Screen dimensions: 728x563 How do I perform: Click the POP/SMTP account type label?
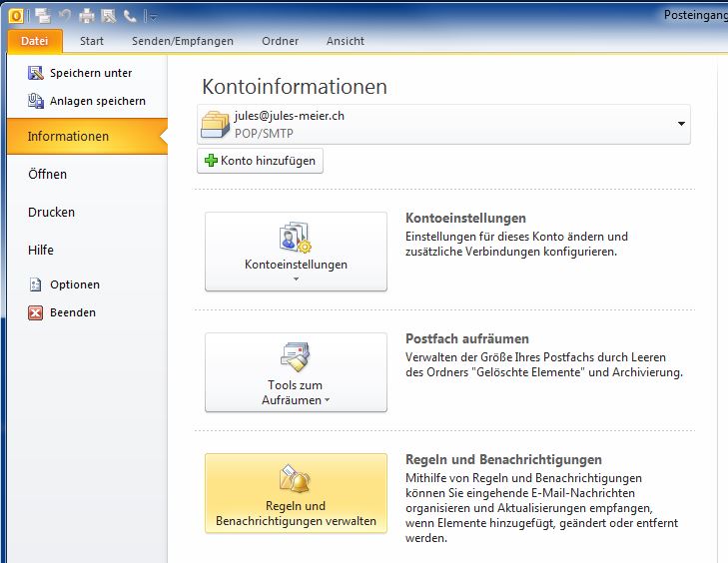(264, 134)
